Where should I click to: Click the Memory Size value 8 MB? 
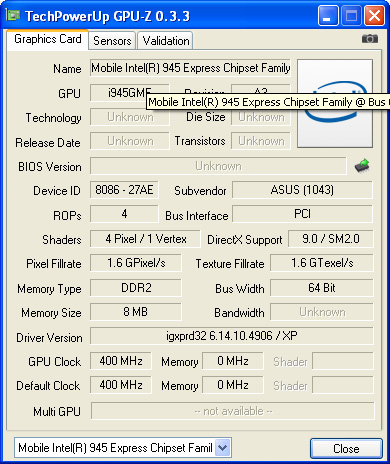136,312
